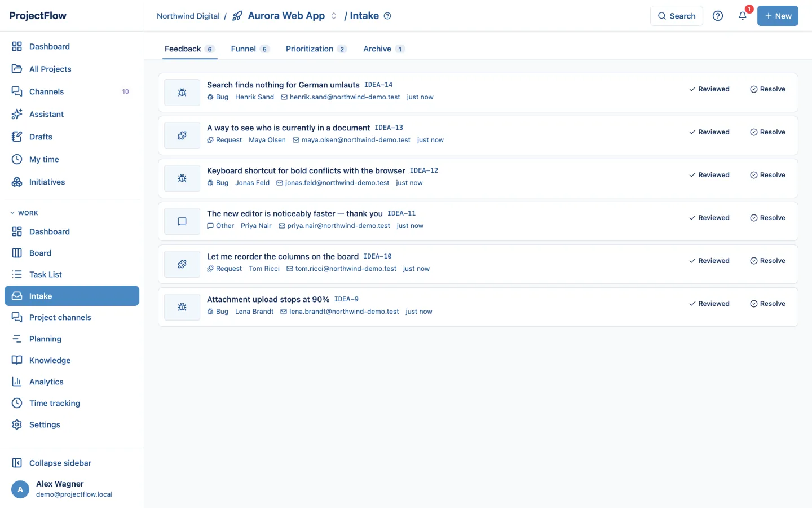Open All Projects in the sidebar
Viewport: 812px width, 508px height.
tap(72, 69)
